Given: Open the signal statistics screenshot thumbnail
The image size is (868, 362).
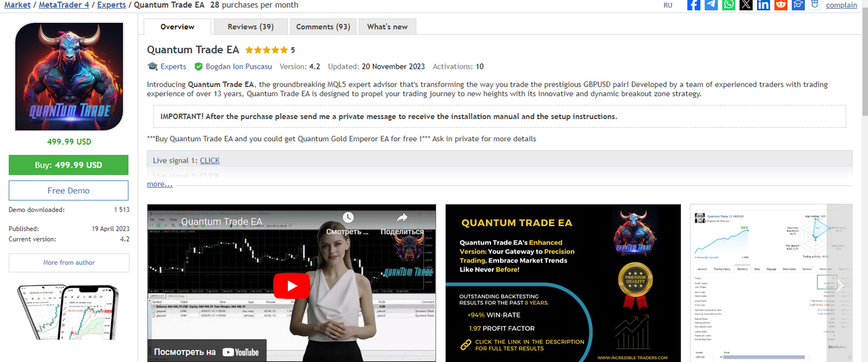Looking at the screenshot, I should (758, 283).
